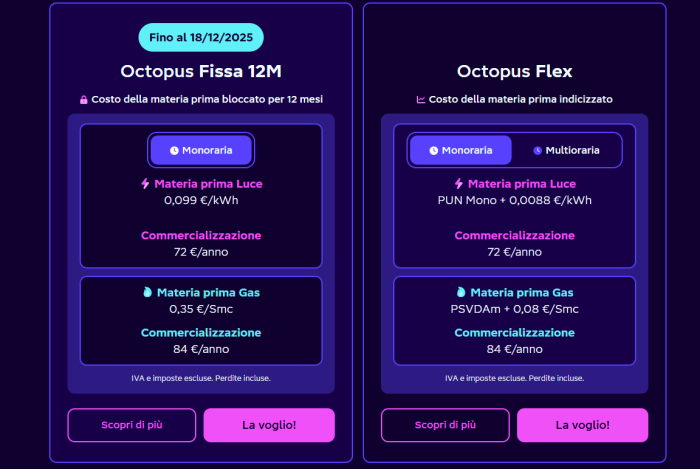The image size is (700, 469).
Task: Click flame icon beside Flex Materia prima Gas
Action: 461,293
